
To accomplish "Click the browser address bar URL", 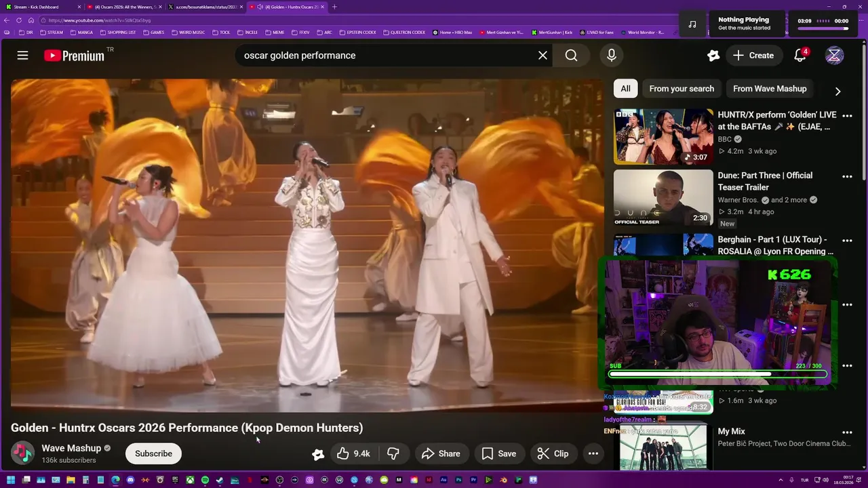I will click(100, 20).
